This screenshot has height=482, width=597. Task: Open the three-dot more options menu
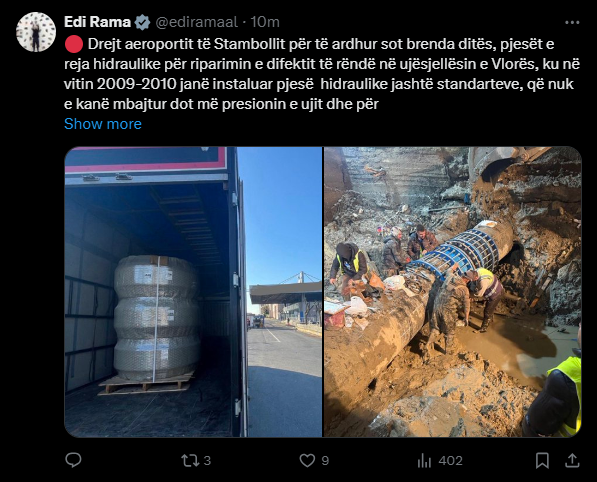[x=572, y=22]
